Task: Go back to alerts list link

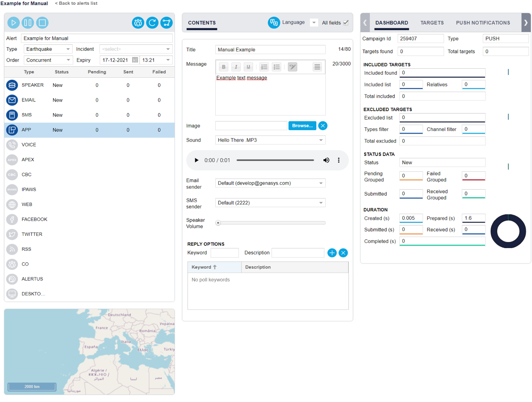Action: 76,3
